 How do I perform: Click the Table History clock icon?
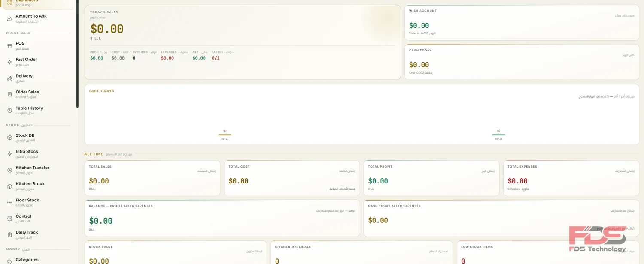pos(10,111)
